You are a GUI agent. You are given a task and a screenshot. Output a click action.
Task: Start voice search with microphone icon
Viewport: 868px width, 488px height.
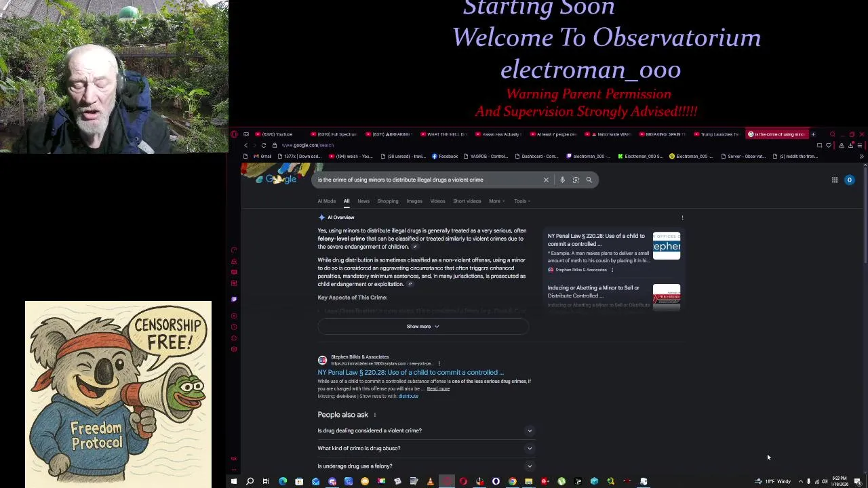click(562, 180)
